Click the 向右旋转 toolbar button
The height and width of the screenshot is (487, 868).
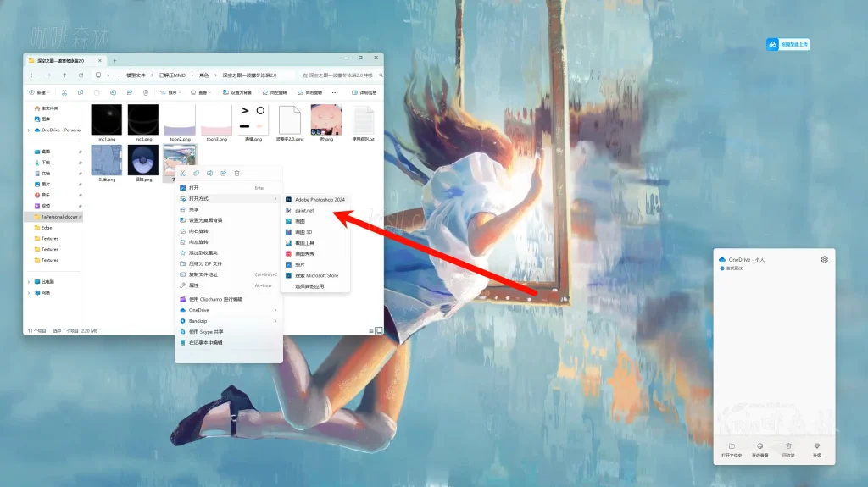310,92
